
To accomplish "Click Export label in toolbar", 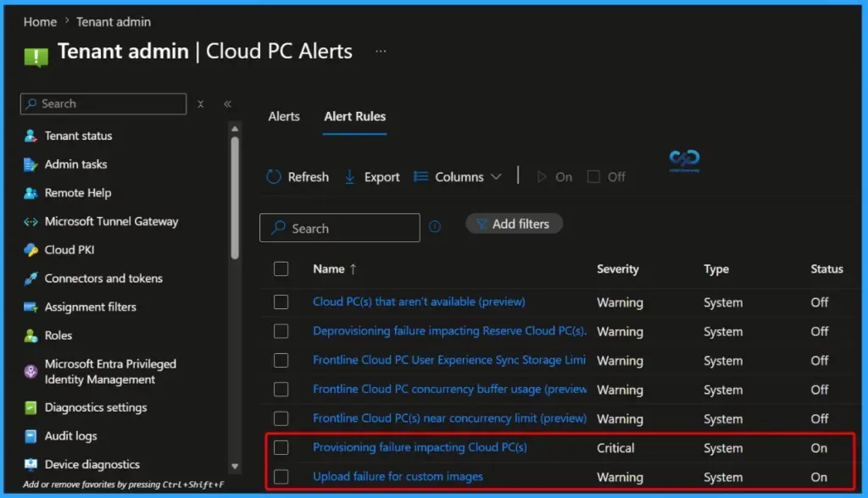I will point(381,177).
